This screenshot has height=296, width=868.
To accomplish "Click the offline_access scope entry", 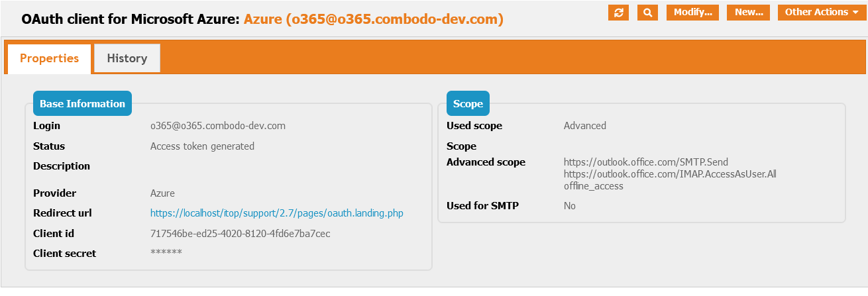I will coord(593,186).
